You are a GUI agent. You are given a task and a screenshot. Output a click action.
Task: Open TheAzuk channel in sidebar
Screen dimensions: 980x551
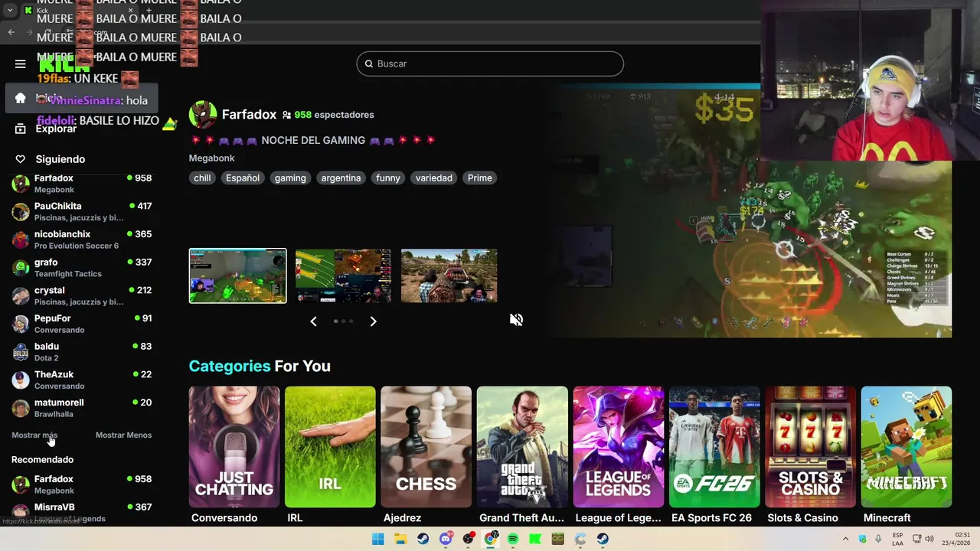coord(82,380)
